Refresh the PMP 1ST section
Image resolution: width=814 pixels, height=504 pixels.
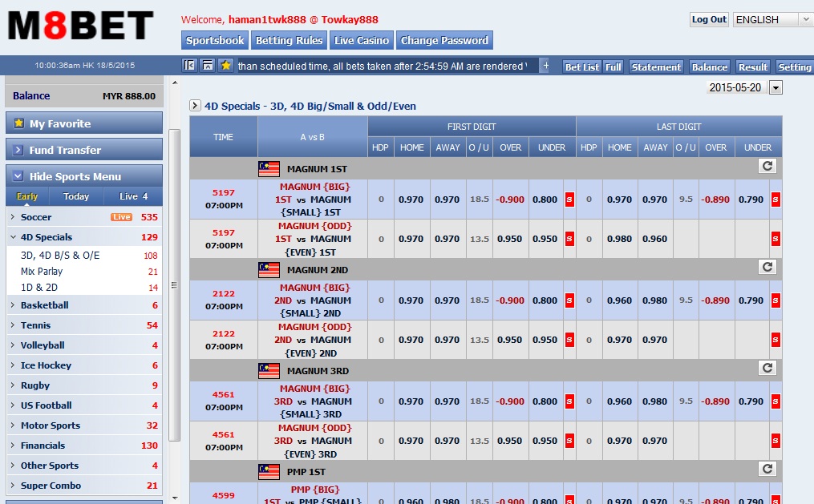click(767, 469)
